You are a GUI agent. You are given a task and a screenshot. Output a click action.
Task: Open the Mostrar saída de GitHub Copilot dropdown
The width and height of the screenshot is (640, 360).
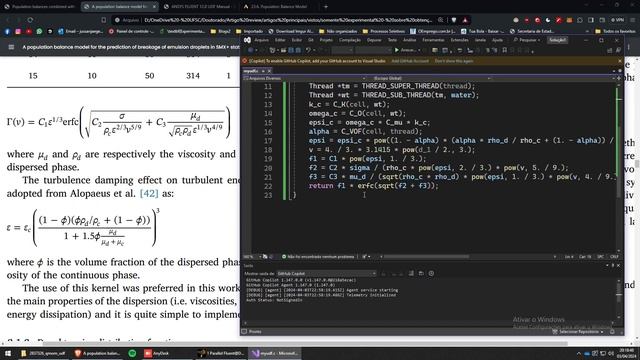coord(326,273)
